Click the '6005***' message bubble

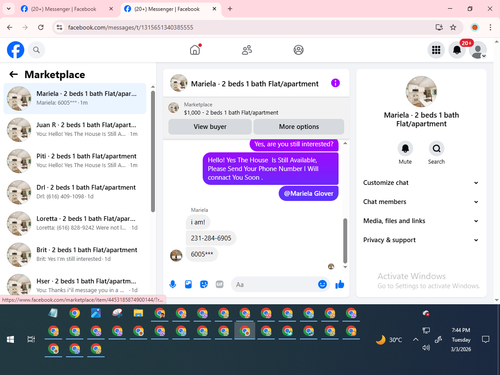202,254
